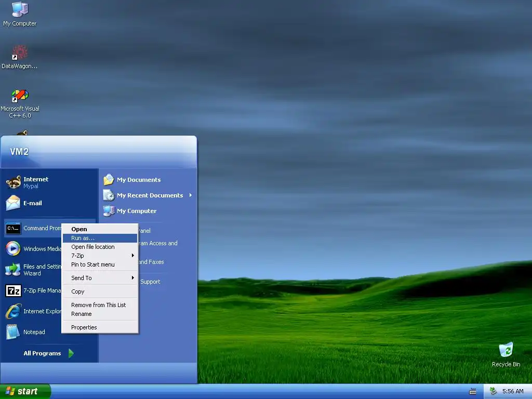Image resolution: width=532 pixels, height=399 pixels.
Task: Open Notepad from its Start menu icon
Action: click(x=13, y=332)
